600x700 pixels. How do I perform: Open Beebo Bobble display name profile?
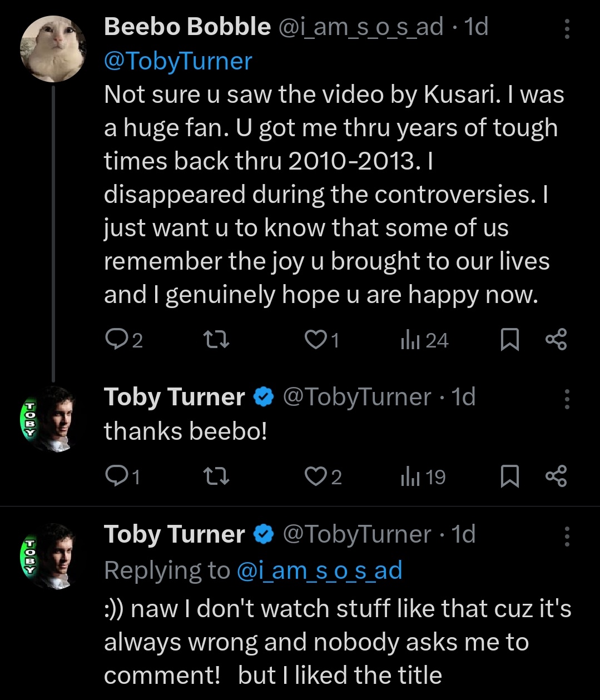coord(187,26)
